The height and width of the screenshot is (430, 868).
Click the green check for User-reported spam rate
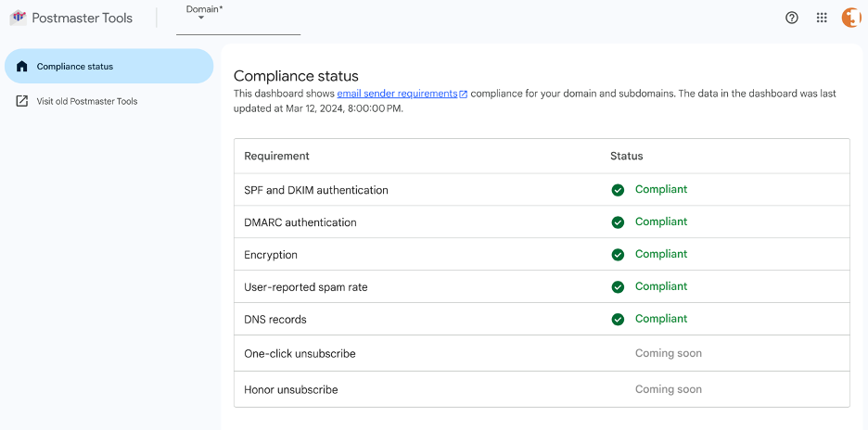(x=618, y=287)
